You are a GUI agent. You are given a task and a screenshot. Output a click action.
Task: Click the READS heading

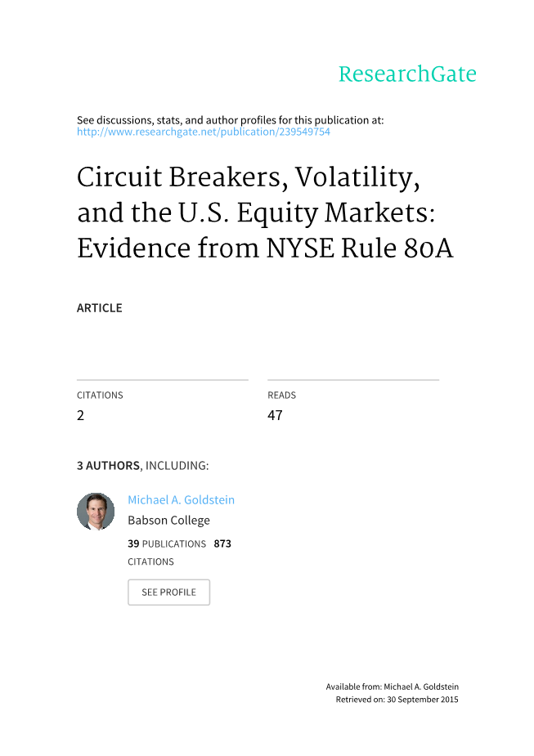point(281,396)
